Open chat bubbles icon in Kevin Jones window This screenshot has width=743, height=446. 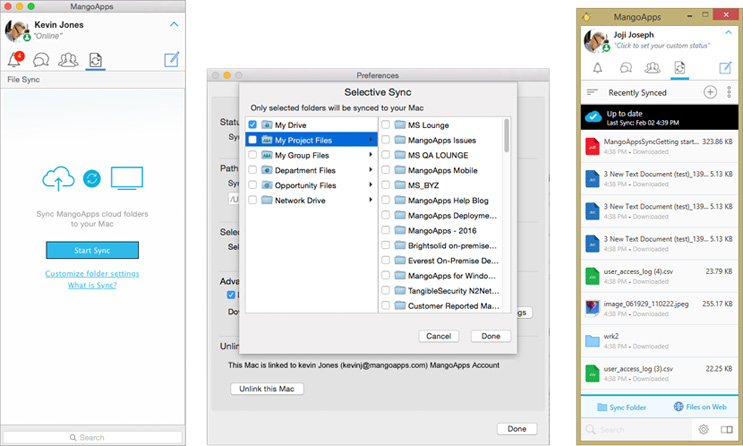[41, 60]
